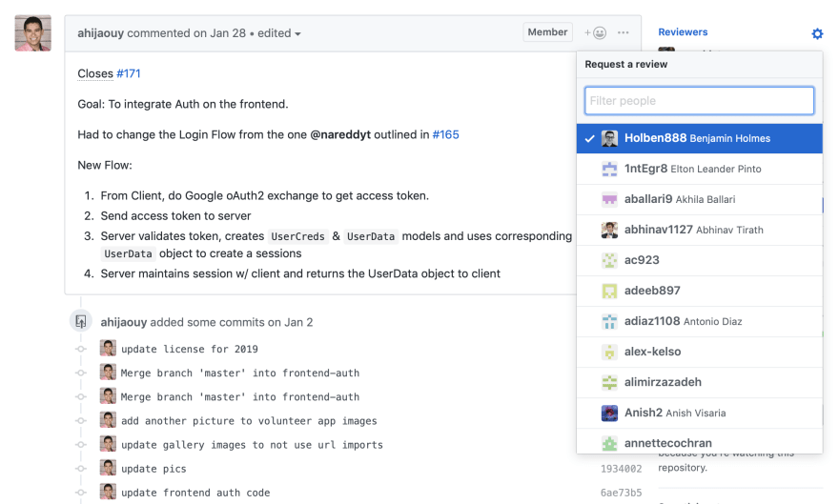This screenshot has height=504, width=839.
Task: Select ac923 as reviewer
Action: [700, 260]
